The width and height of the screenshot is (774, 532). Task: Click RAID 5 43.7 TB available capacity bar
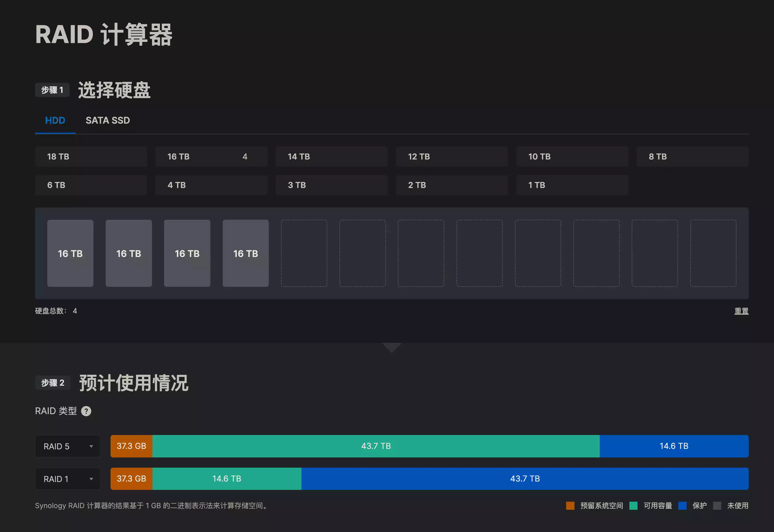(x=376, y=446)
